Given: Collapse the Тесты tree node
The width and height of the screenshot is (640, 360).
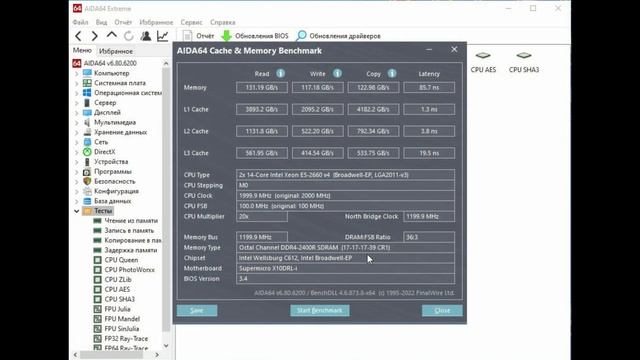Looking at the screenshot, I should coord(77,211).
